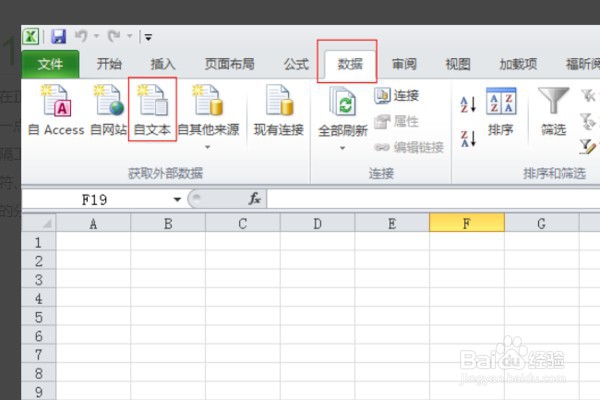Switch to the 插入 tab
600x400 pixels.
pyautogui.click(x=163, y=64)
